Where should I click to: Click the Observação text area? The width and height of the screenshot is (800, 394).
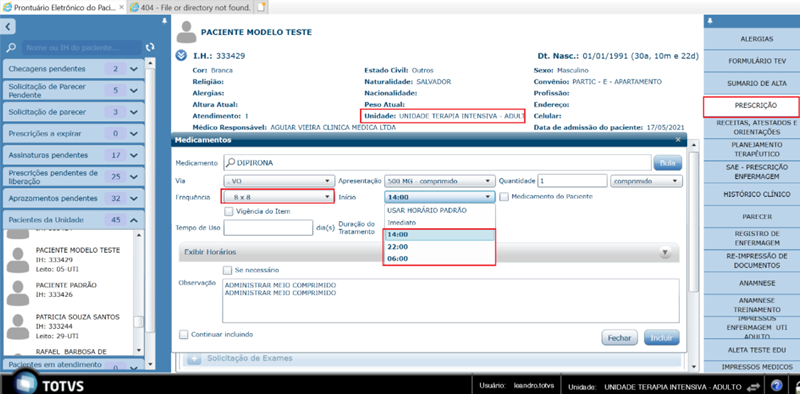tap(451, 301)
